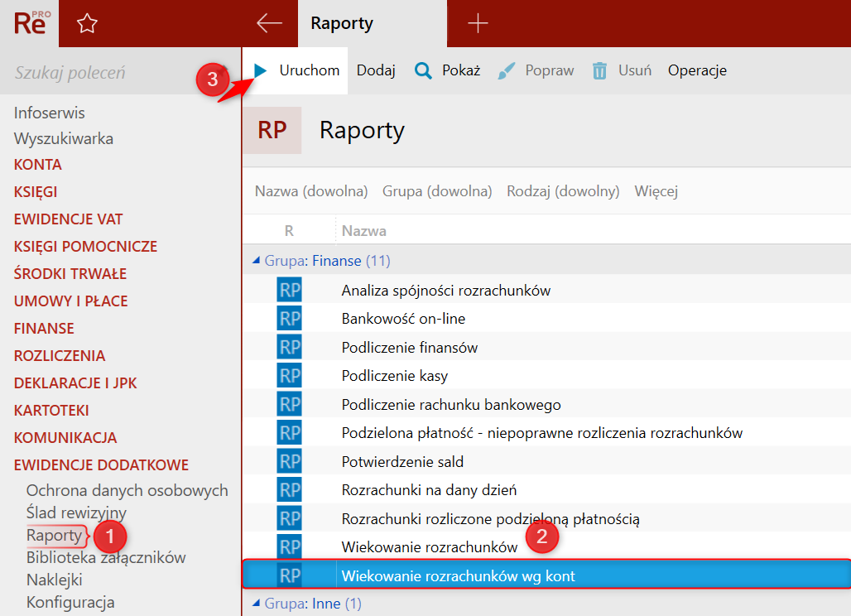Click the Popraw toolbar button
Image resolution: width=851 pixels, height=616 pixels.
[x=536, y=70]
